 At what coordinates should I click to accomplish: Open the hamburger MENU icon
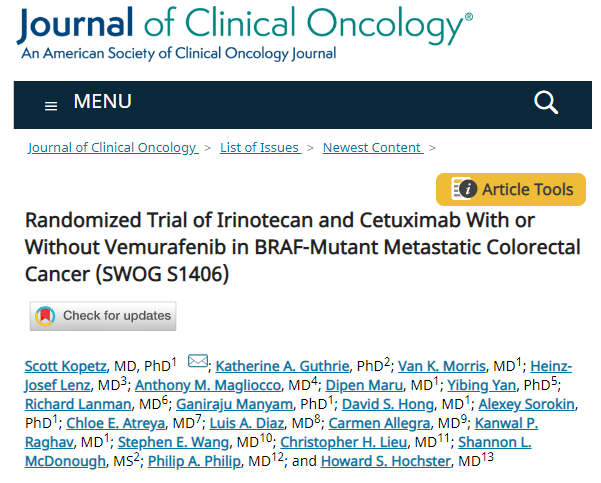[51, 106]
